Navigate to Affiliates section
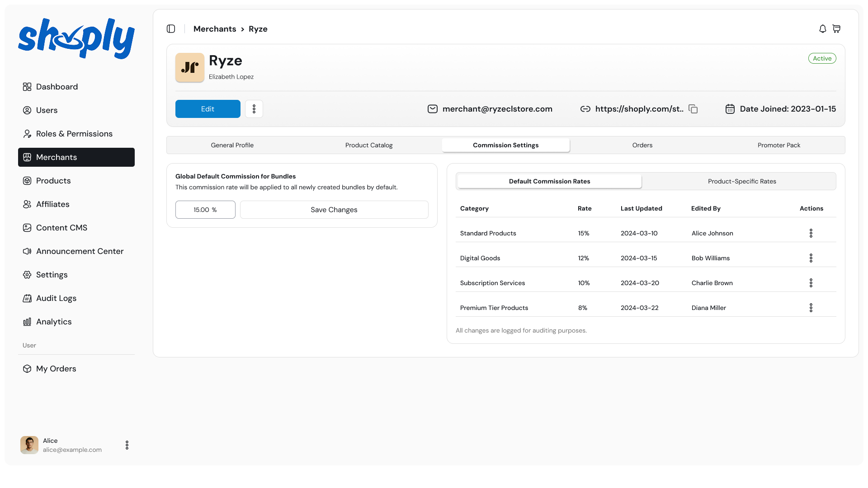This screenshot has height=488, width=868. pos(76,204)
